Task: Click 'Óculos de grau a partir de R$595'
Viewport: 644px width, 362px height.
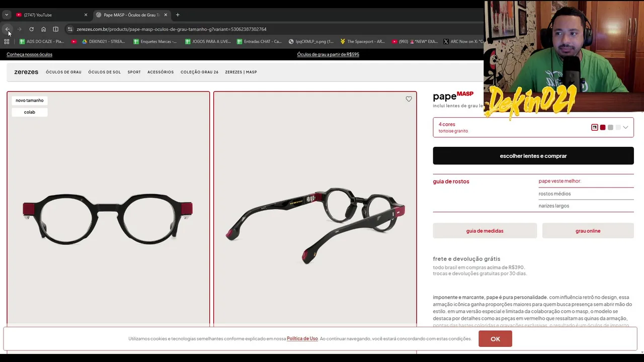Action: pyautogui.click(x=328, y=54)
